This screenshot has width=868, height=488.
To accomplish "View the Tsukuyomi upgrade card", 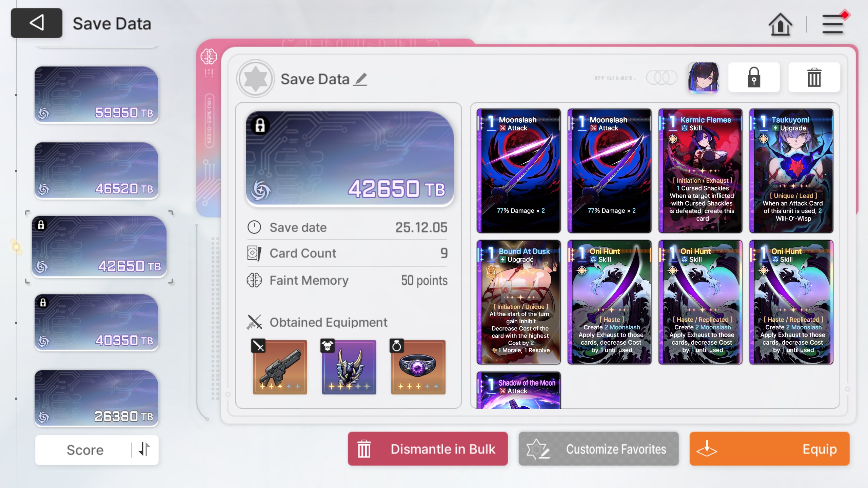I will pos(791,170).
